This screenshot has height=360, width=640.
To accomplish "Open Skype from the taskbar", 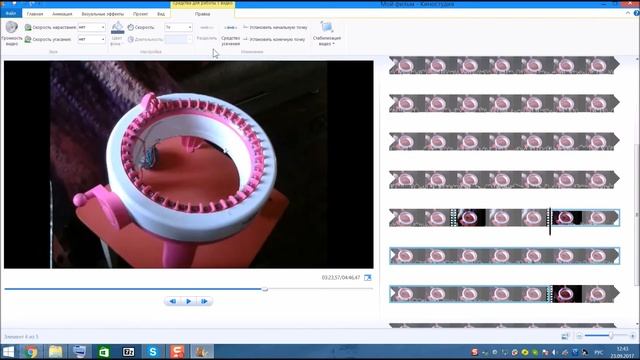I will point(153,351).
